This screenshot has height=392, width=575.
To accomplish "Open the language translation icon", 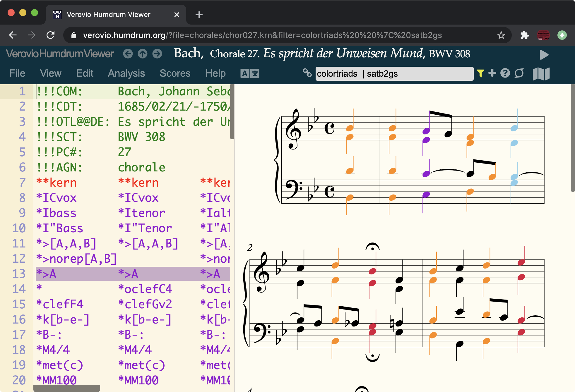I will [x=250, y=73].
